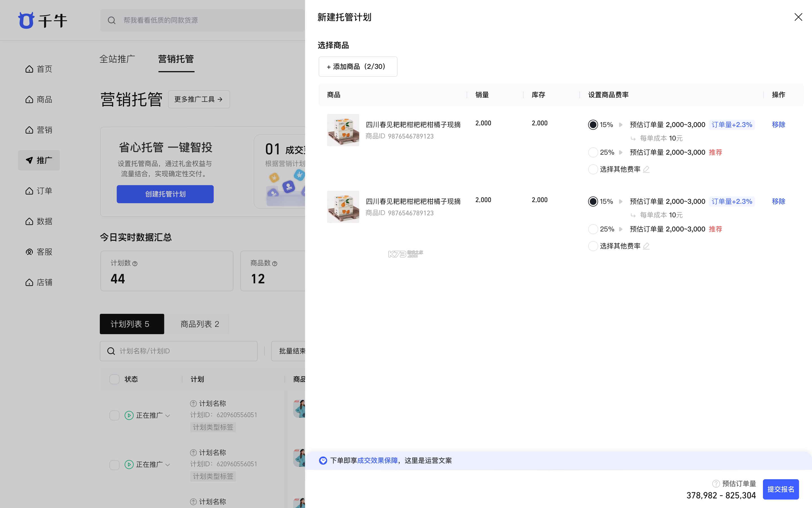Viewport: 812px width, 508px height.
Task: Expand the second 正在推广 status dropdown
Action: pyautogui.click(x=168, y=465)
